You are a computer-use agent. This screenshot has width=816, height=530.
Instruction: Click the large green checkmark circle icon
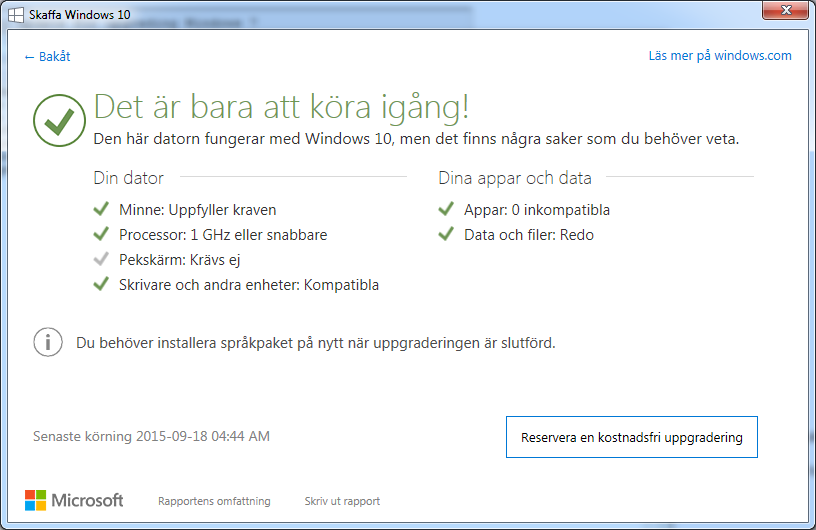(x=59, y=120)
